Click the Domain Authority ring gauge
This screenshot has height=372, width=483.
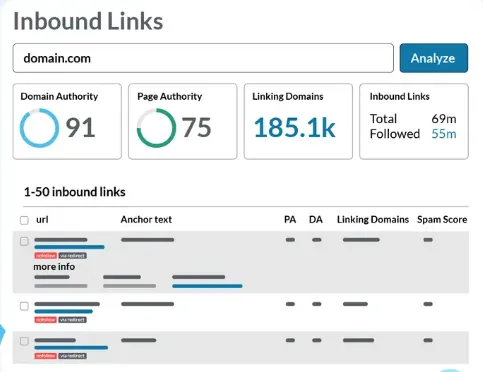39,128
